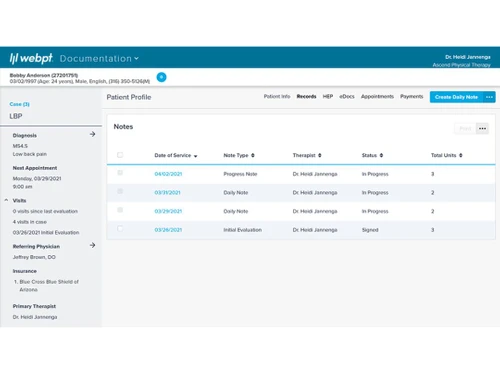Check the 03/26/2021 note checkbox
The width and height of the screenshot is (500, 375).
(x=120, y=229)
